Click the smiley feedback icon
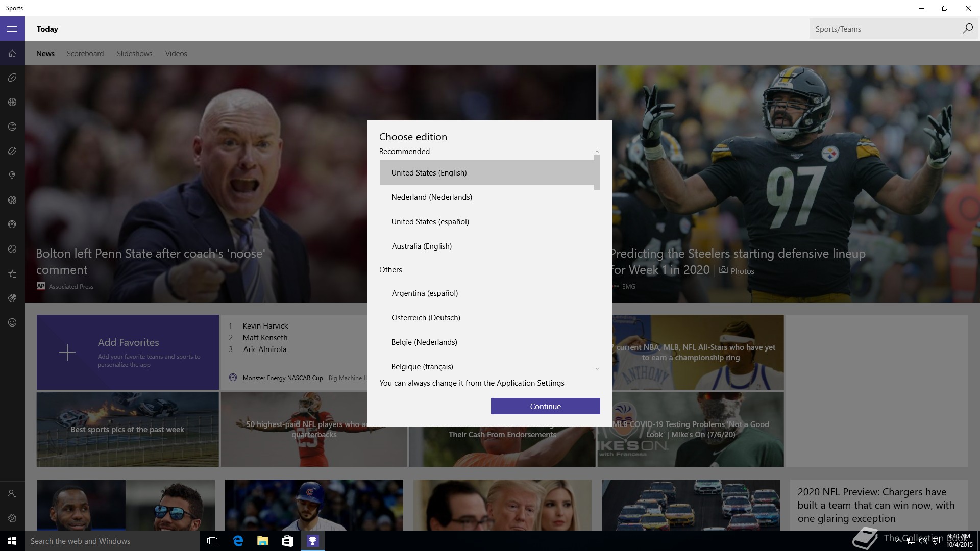Image resolution: width=980 pixels, height=551 pixels. [x=12, y=322]
